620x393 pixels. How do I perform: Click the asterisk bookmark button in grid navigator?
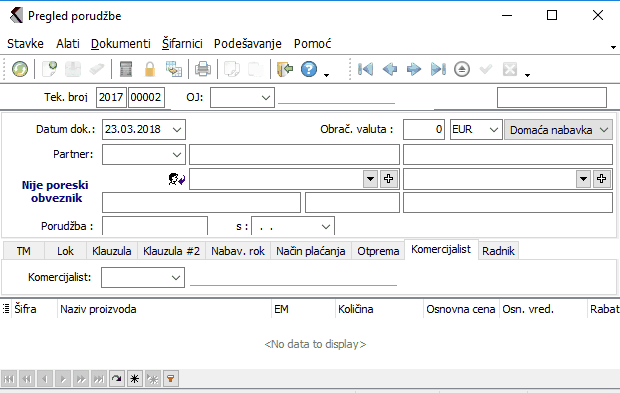point(134,379)
